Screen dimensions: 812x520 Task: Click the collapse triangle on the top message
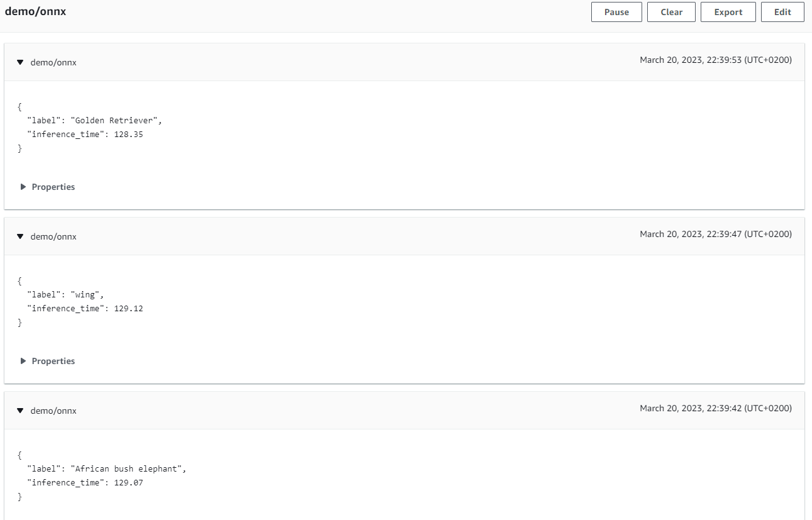pyautogui.click(x=20, y=62)
